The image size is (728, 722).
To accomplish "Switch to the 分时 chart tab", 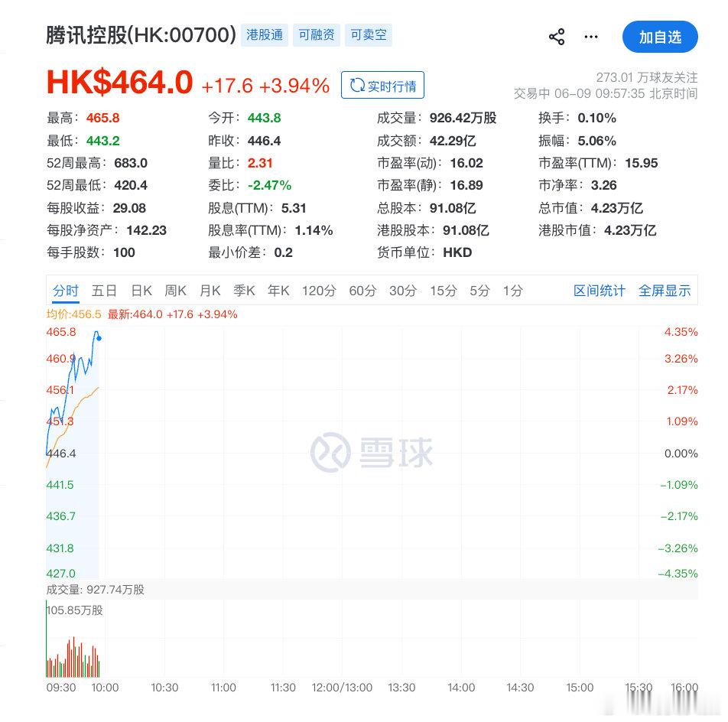I will click(x=66, y=291).
